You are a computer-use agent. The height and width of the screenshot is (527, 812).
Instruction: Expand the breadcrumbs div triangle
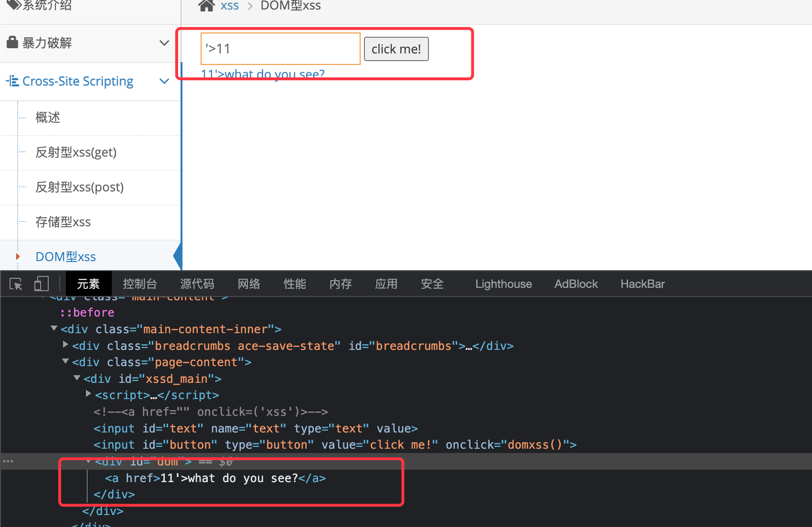65,344
